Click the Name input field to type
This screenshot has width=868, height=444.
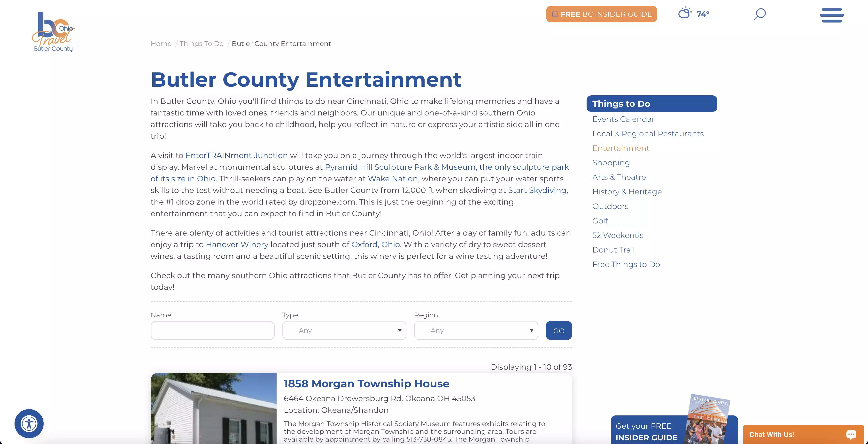coord(212,330)
